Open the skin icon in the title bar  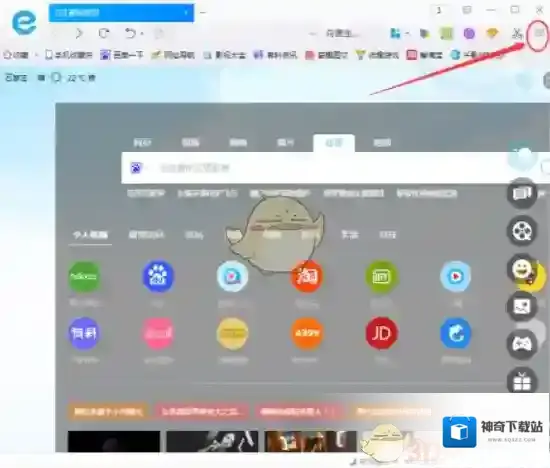[467, 10]
